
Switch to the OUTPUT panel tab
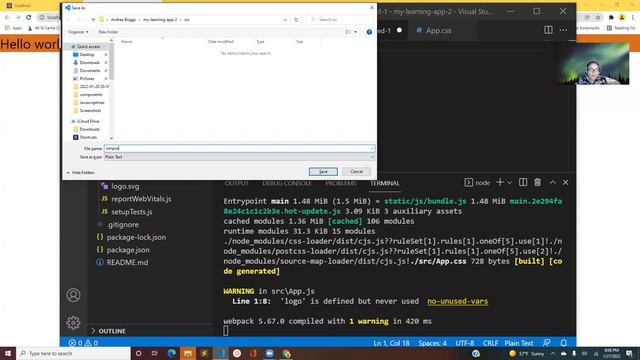coord(236,184)
